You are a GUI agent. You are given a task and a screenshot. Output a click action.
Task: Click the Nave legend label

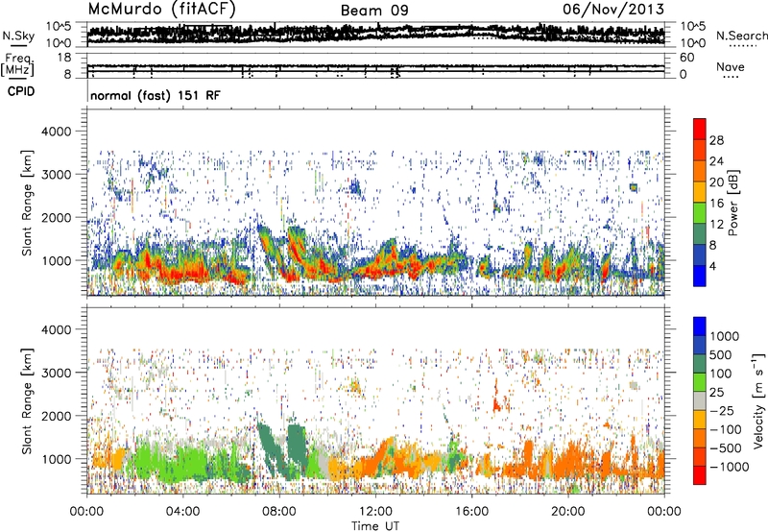point(731,67)
